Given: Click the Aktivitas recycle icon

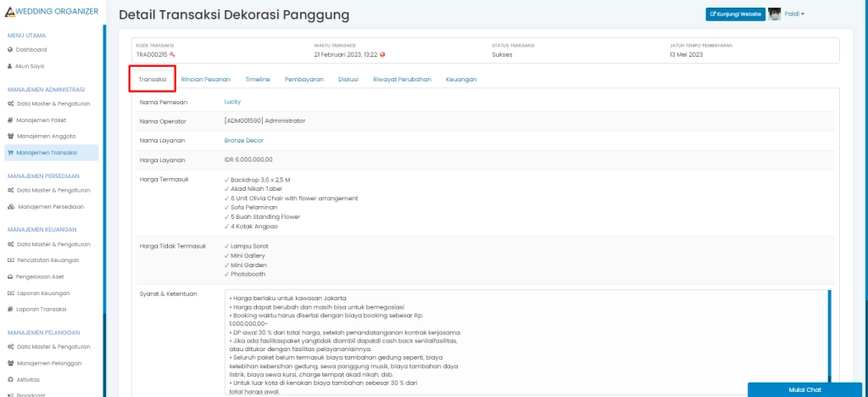Looking at the screenshot, I should [10, 378].
